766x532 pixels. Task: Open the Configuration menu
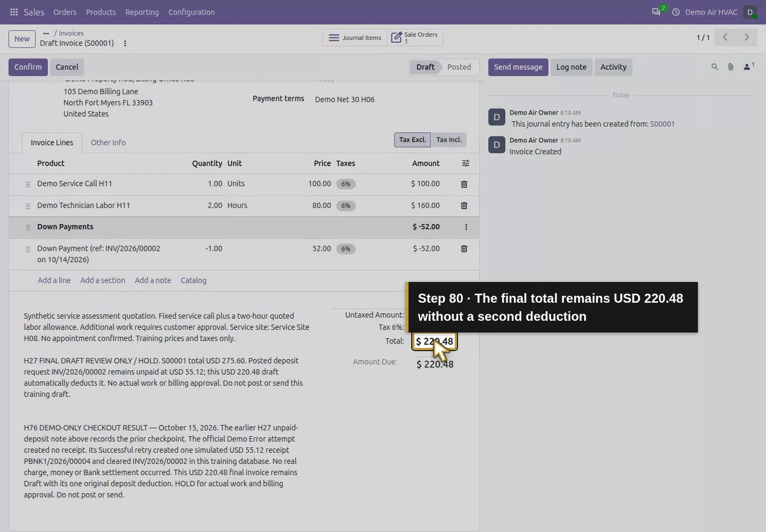point(191,12)
